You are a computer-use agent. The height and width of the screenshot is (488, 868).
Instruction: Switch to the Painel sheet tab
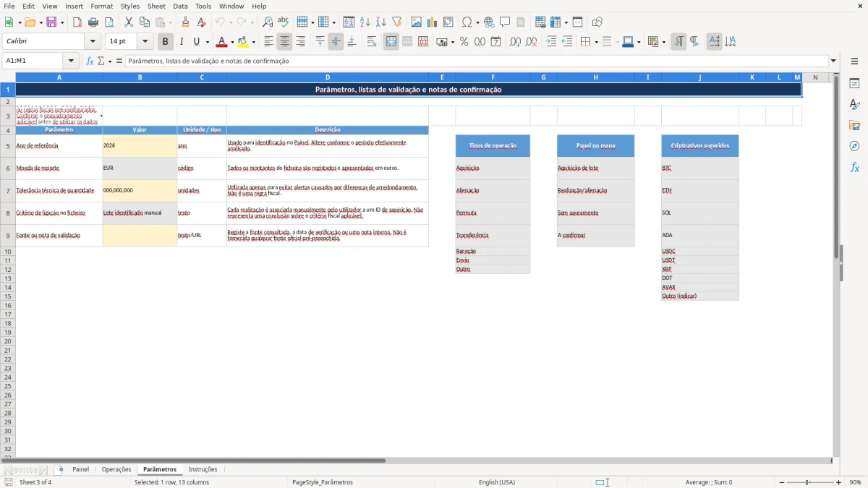80,470
